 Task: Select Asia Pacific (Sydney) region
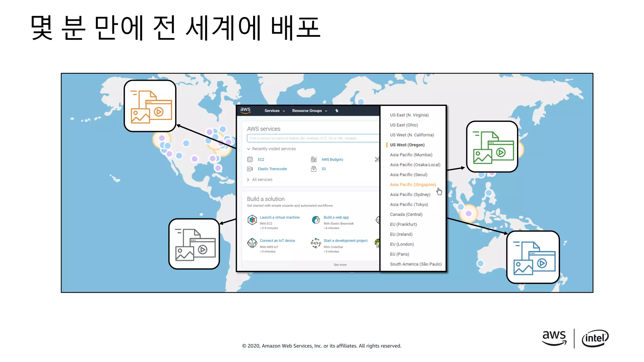pos(410,195)
